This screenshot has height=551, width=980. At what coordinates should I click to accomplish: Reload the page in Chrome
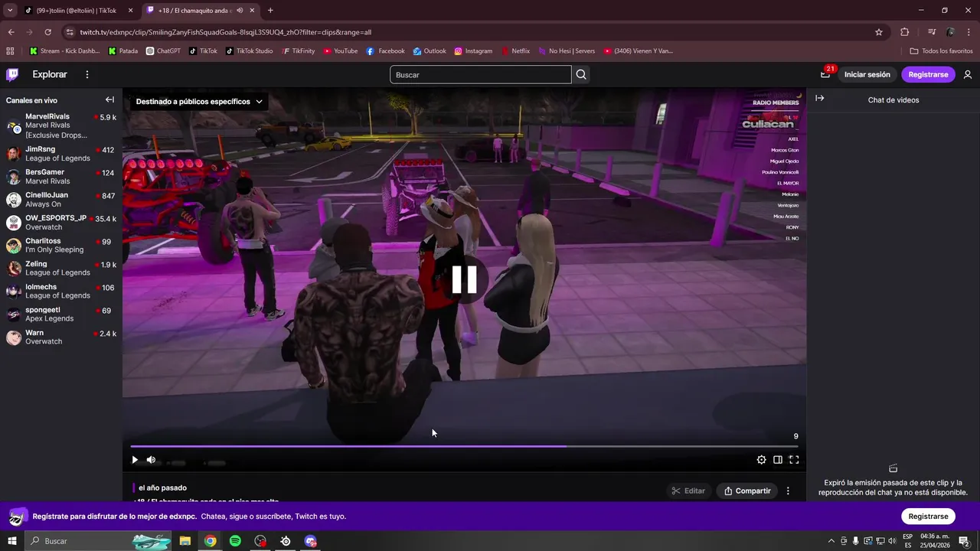[47, 32]
